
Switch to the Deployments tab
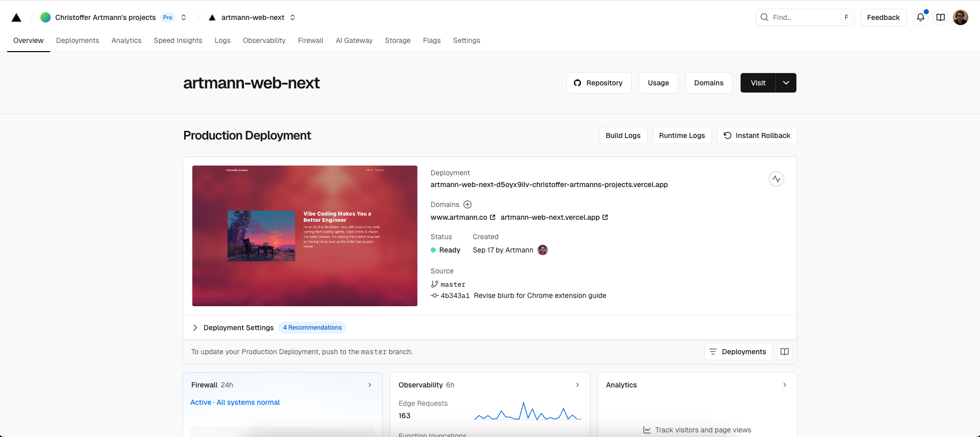point(78,40)
